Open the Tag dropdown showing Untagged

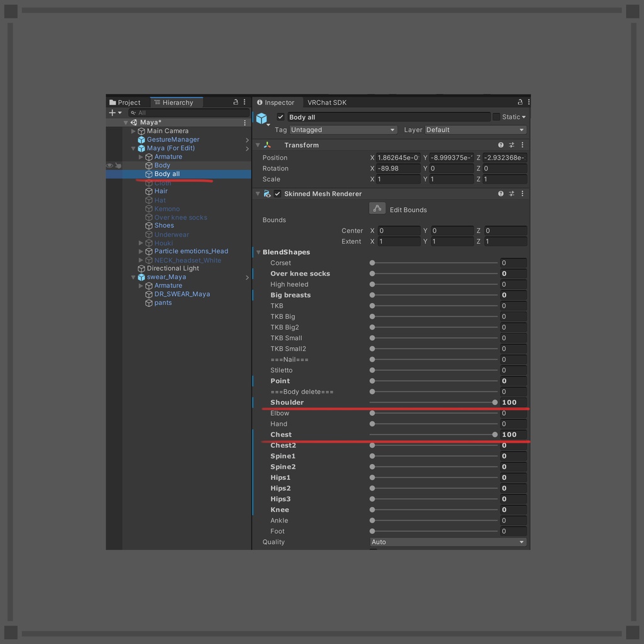pyautogui.click(x=343, y=130)
